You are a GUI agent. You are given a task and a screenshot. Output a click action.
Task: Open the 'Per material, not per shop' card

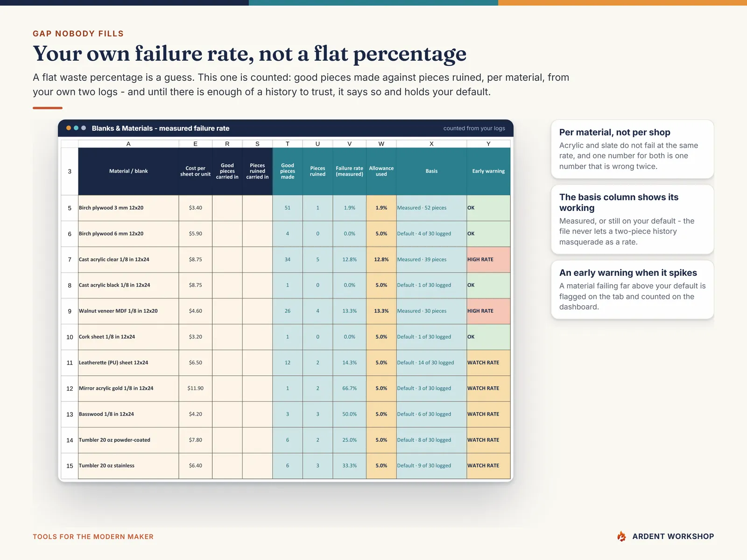click(633, 149)
